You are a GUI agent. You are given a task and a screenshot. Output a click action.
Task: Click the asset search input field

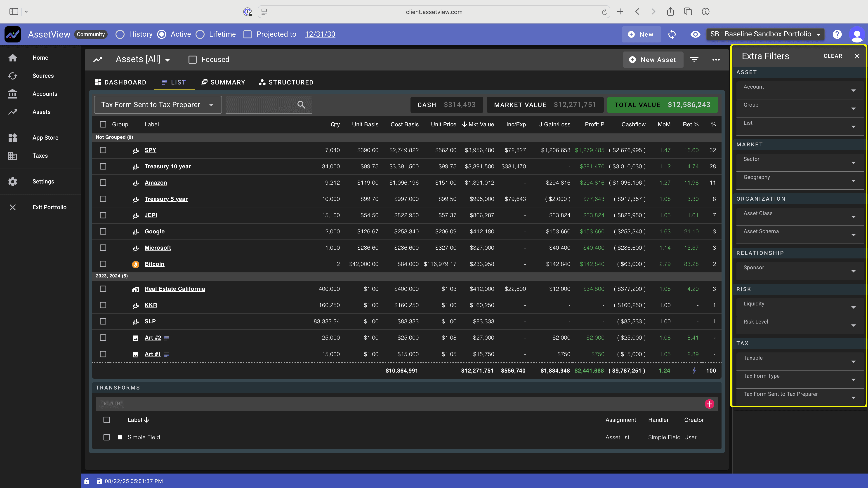click(260, 105)
